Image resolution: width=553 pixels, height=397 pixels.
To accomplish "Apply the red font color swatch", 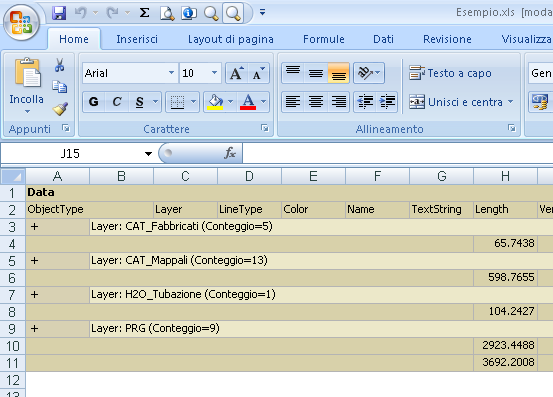I will pyautogui.click(x=248, y=102).
